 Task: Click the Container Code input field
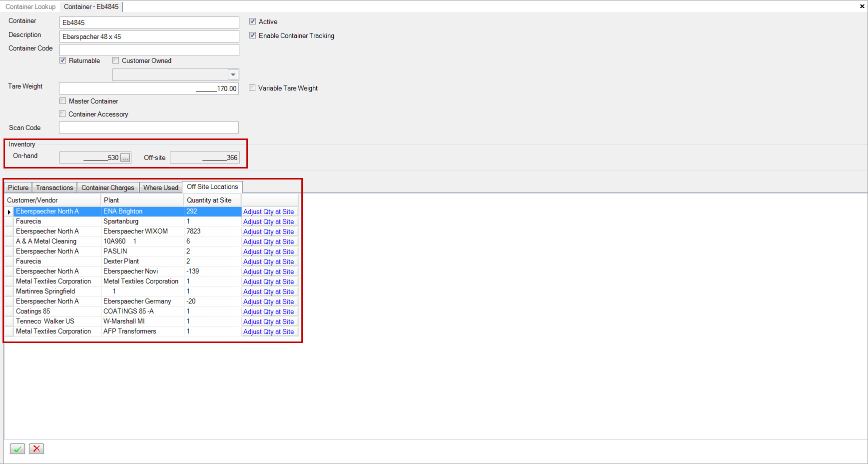149,50
